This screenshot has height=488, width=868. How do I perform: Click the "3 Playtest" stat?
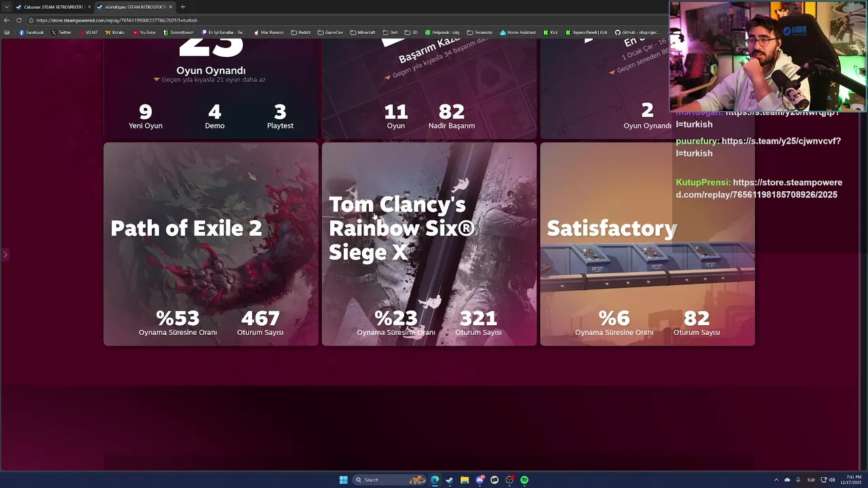click(280, 116)
